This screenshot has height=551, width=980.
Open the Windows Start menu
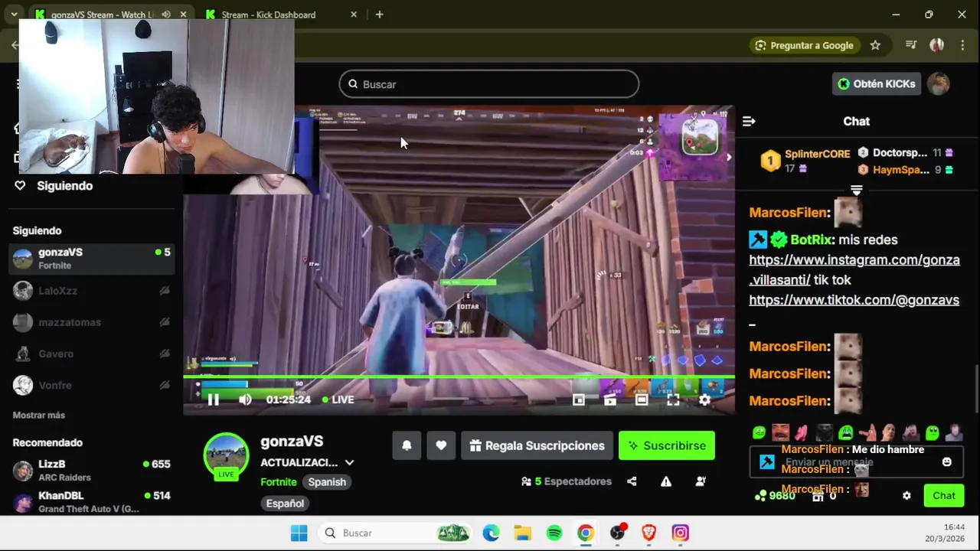(x=299, y=533)
